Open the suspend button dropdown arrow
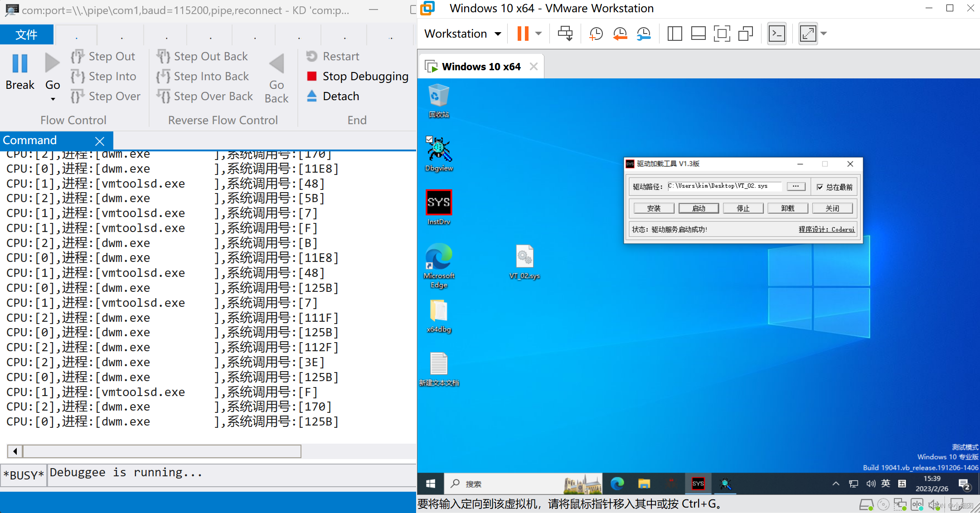This screenshot has width=980, height=513. 538,33
